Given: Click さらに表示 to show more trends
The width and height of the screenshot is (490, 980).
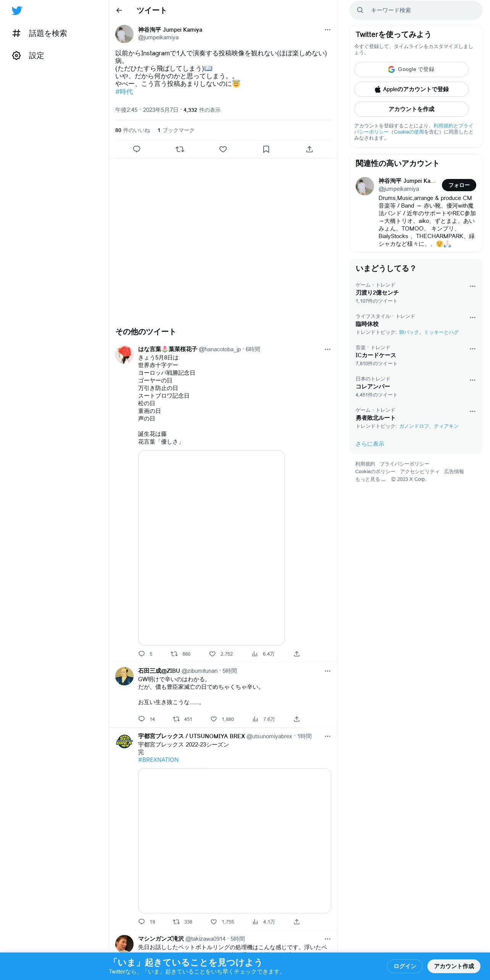Looking at the screenshot, I should pos(370,444).
